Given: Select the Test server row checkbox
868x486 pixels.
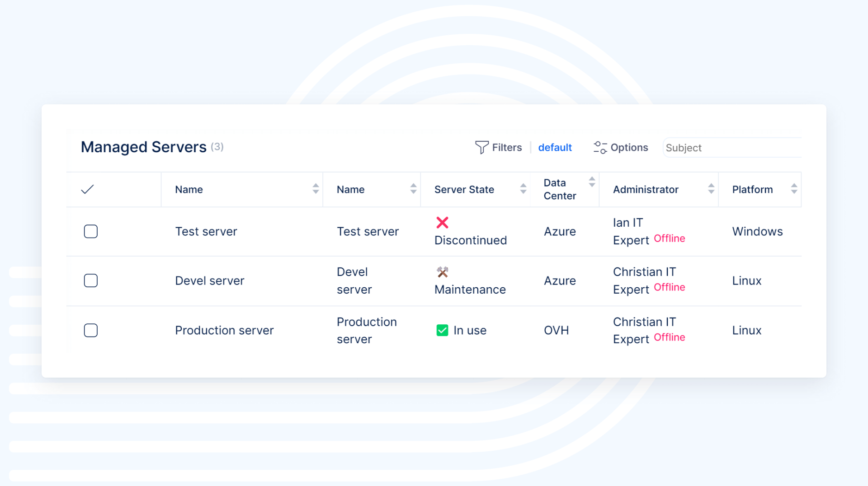Looking at the screenshot, I should pos(91,231).
